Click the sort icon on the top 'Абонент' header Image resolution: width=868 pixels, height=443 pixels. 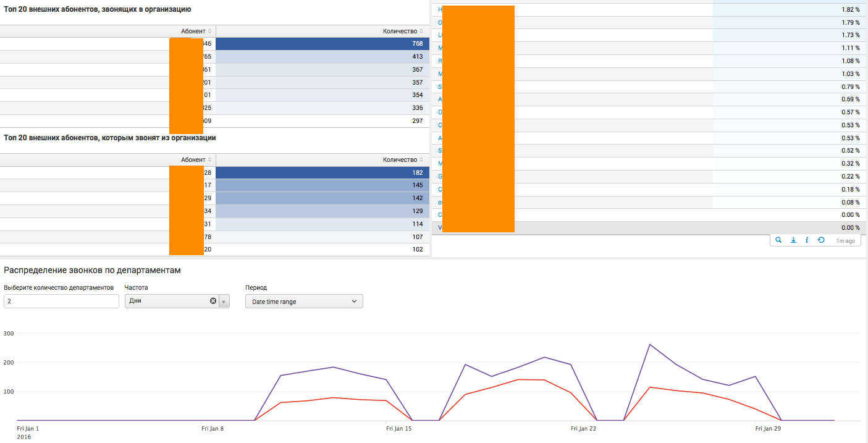(x=211, y=31)
